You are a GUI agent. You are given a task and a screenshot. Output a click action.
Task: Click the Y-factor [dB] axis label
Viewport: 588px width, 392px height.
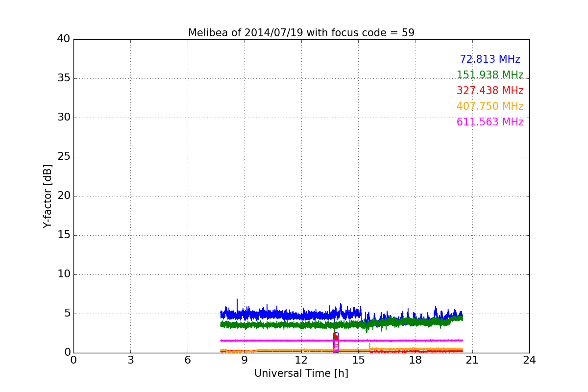[48, 196]
